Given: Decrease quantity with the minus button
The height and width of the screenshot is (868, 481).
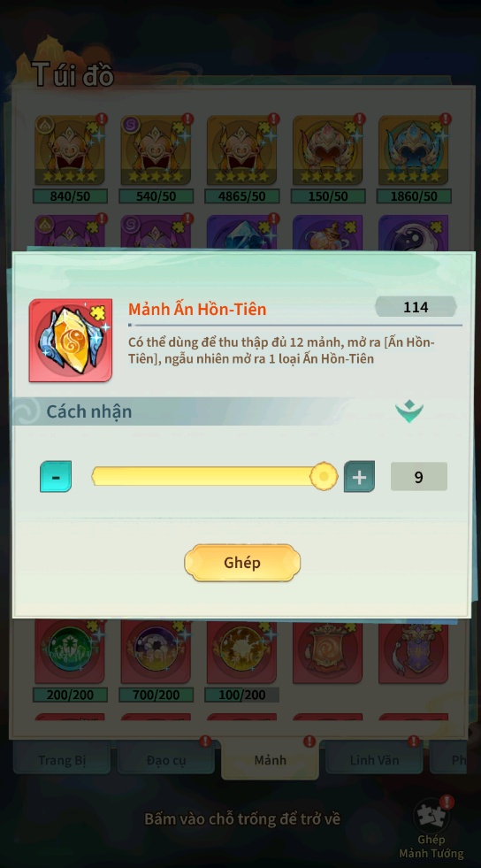Looking at the screenshot, I should coord(56,476).
